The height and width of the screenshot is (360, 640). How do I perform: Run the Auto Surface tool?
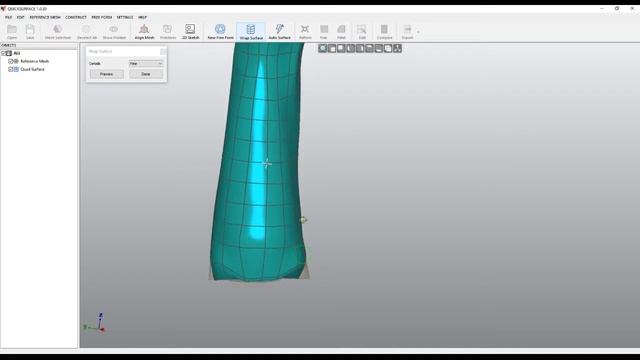[x=280, y=31]
